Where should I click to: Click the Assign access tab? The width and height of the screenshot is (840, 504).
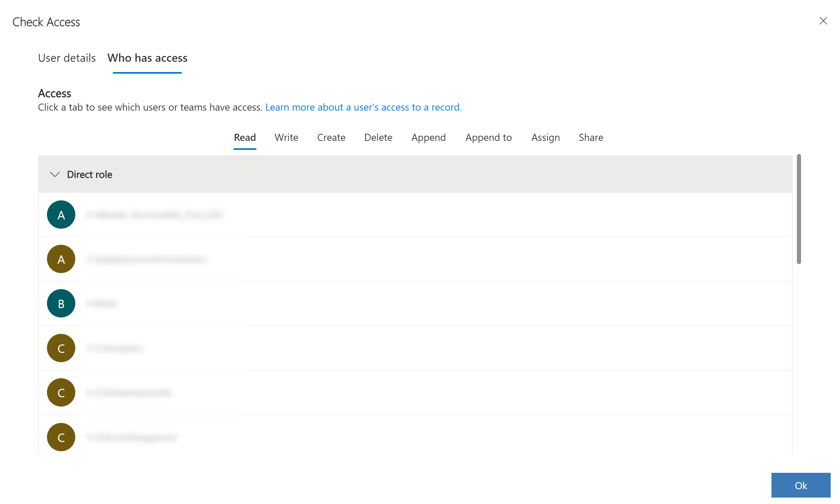point(545,137)
